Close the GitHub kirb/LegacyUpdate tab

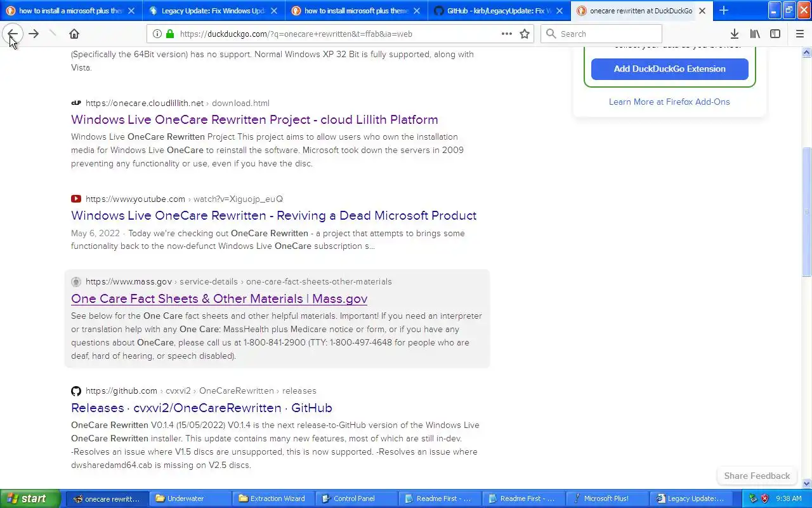point(560,11)
